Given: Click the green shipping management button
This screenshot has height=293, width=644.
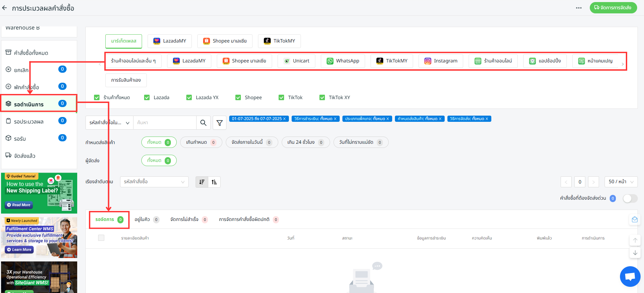Looking at the screenshot, I should pos(613,8).
